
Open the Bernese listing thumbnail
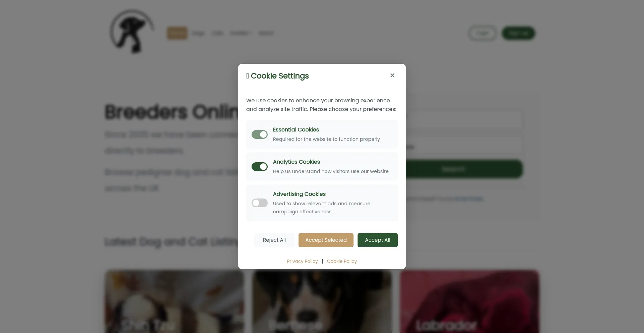pos(322,302)
